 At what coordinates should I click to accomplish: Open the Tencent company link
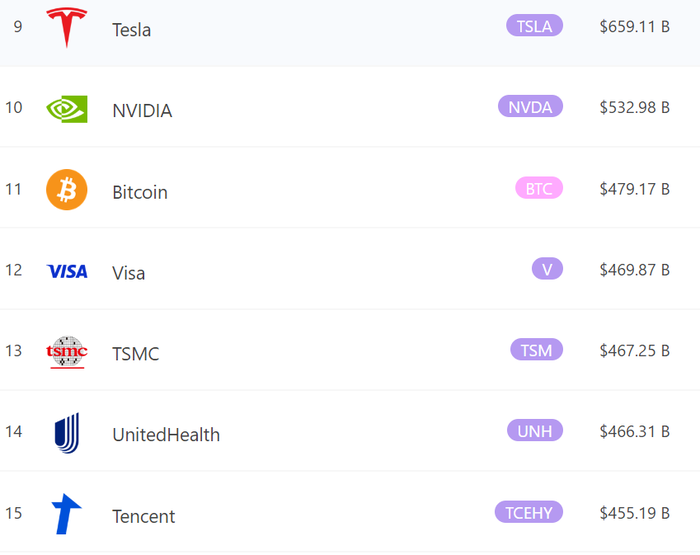click(x=143, y=516)
